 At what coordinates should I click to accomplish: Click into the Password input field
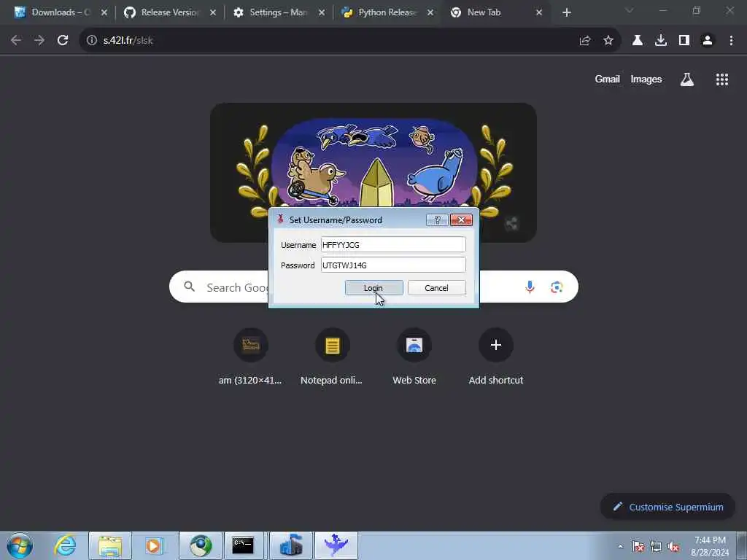coord(393,265)
